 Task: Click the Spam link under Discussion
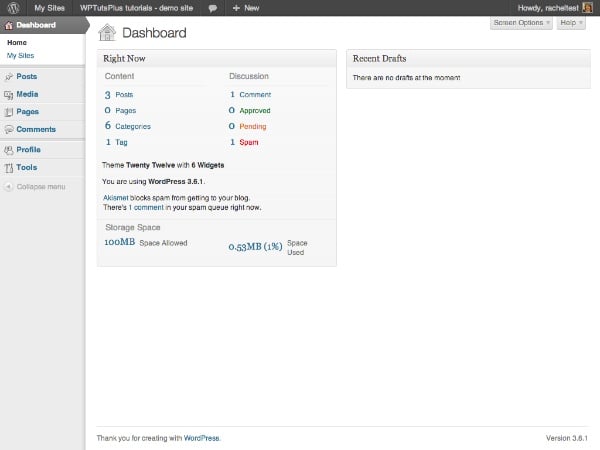[x=249, y=142]
